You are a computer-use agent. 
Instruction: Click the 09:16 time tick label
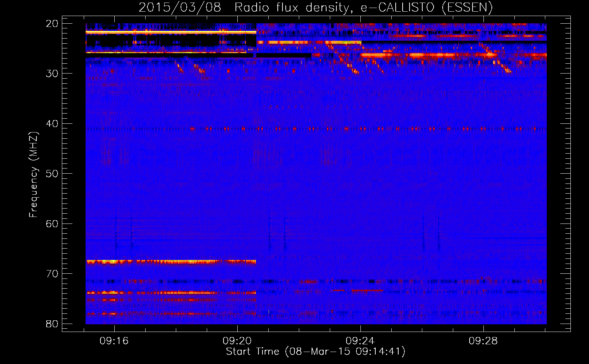click(114, 341)
